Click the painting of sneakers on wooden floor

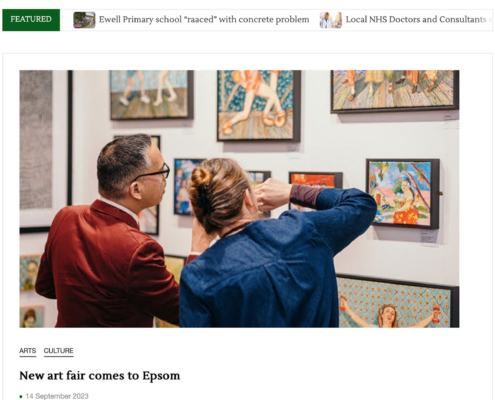(x=152, y=95)
